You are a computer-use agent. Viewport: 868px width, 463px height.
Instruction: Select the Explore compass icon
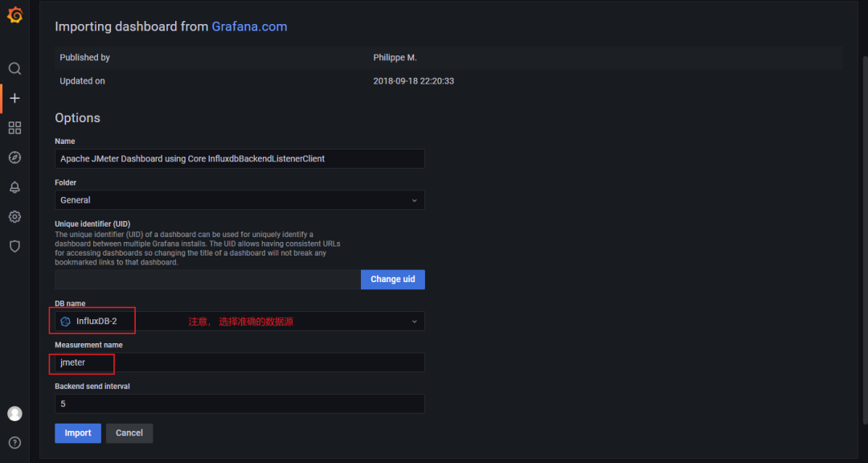point(14,157)
